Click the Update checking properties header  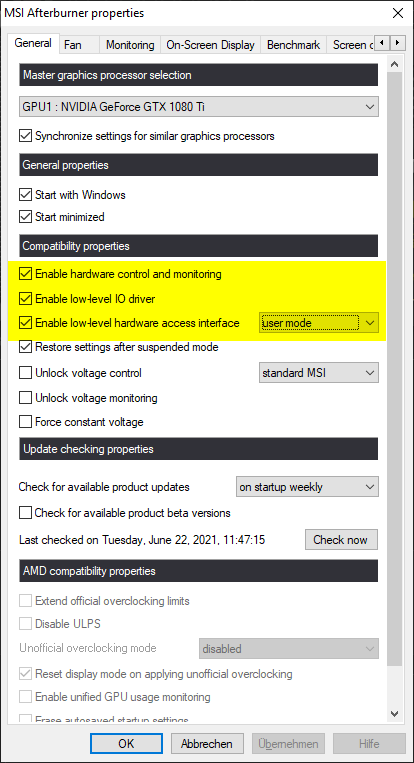point(198,449)
